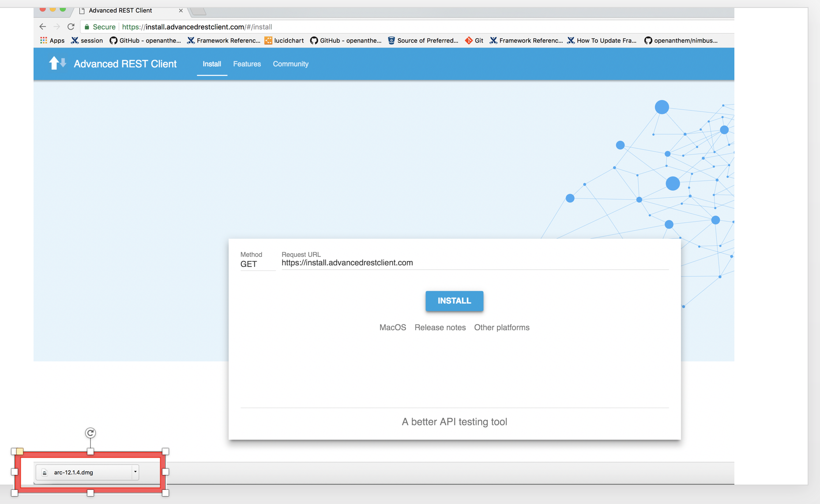Open the lucidchart bookmark

tap(284, 41)
